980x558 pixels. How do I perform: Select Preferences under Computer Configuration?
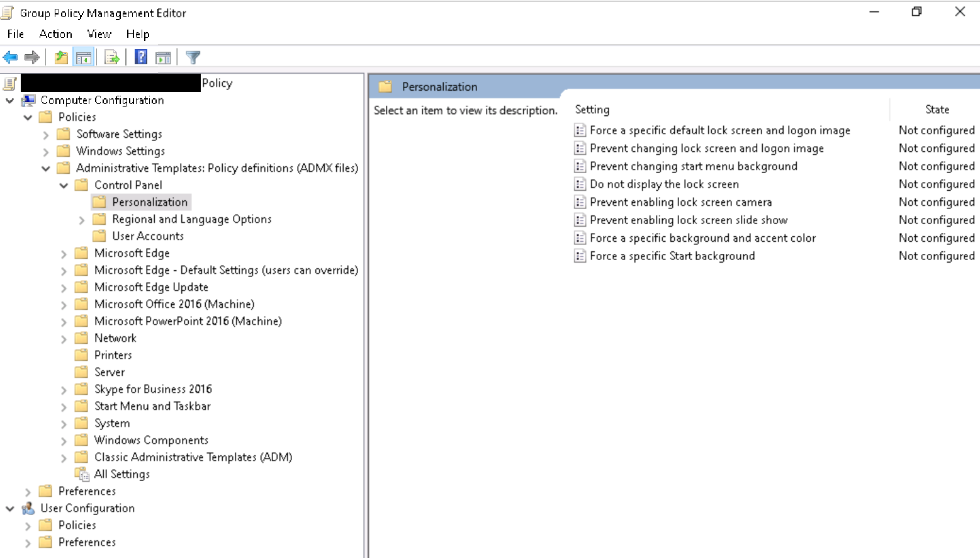coord(87,491)
